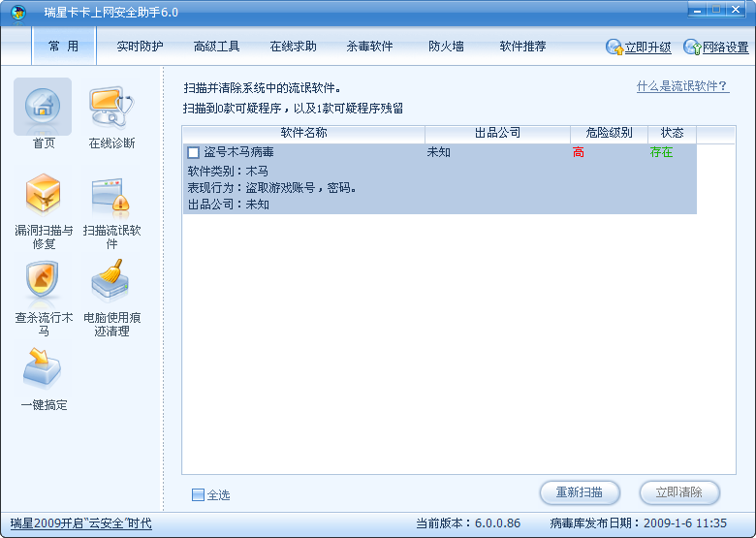Click the 病毒库发布日期 status text
756x538 pixels.
[x=638, y=523]
